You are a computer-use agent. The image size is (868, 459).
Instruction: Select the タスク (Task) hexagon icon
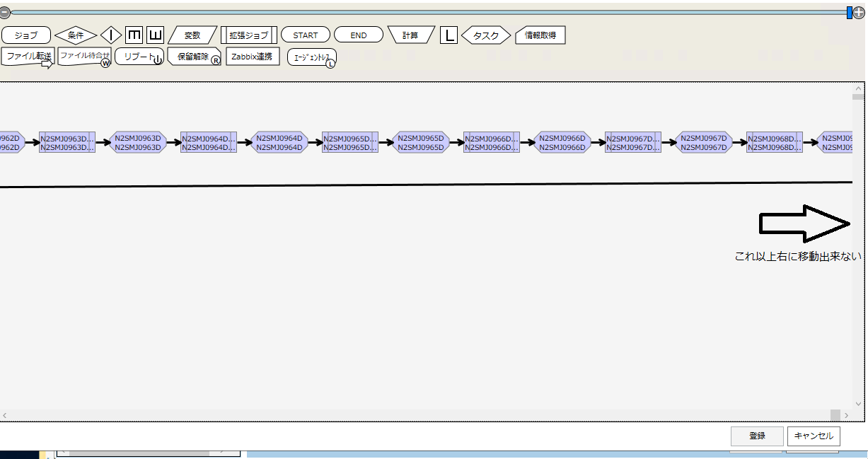click(x=485, y=35)
